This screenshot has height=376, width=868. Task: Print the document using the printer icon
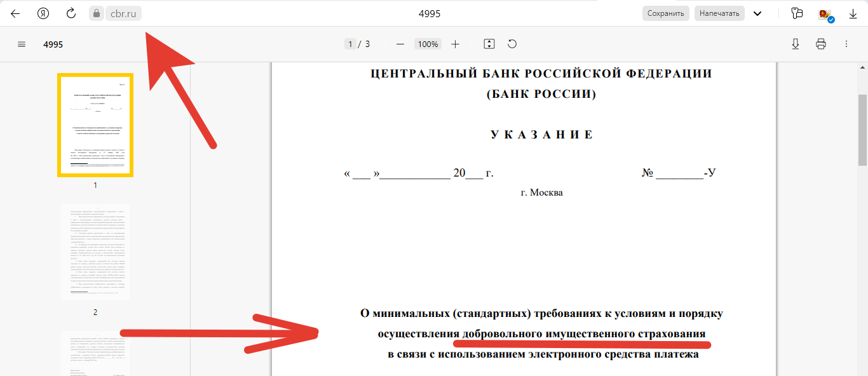pyautogui.click(x=821, y=44)
